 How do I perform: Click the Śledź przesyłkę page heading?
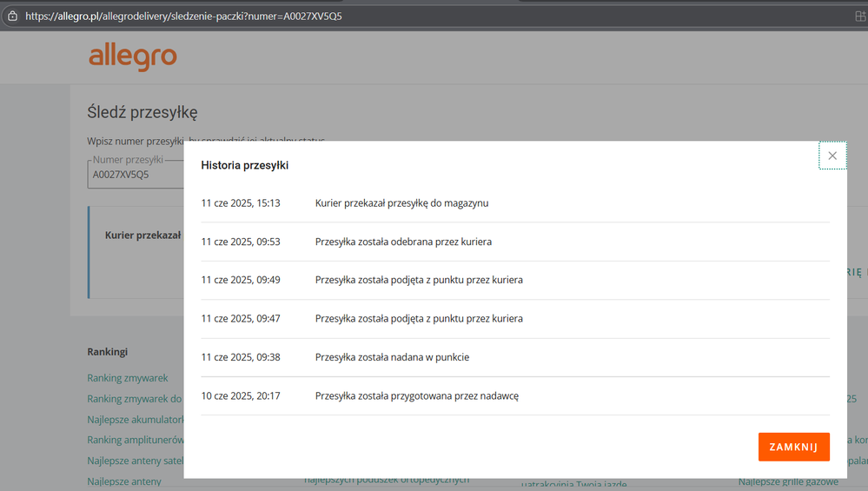(x=142, y=112)
